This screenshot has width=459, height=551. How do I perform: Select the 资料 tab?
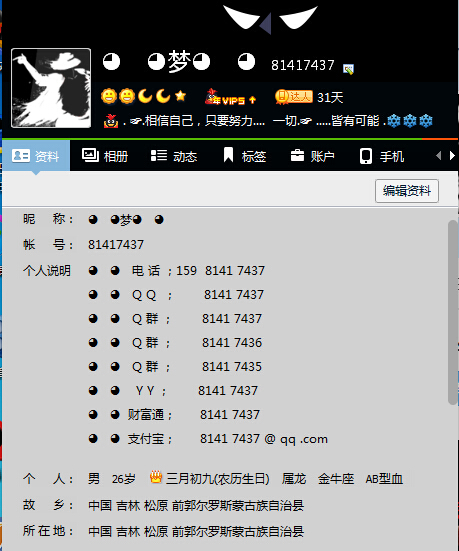(36, 156)
